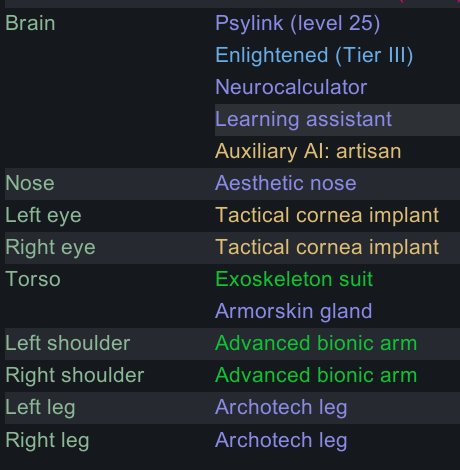Select the Psylink (level 25) entry
460x470 pixels.
[x=297, y=24]
